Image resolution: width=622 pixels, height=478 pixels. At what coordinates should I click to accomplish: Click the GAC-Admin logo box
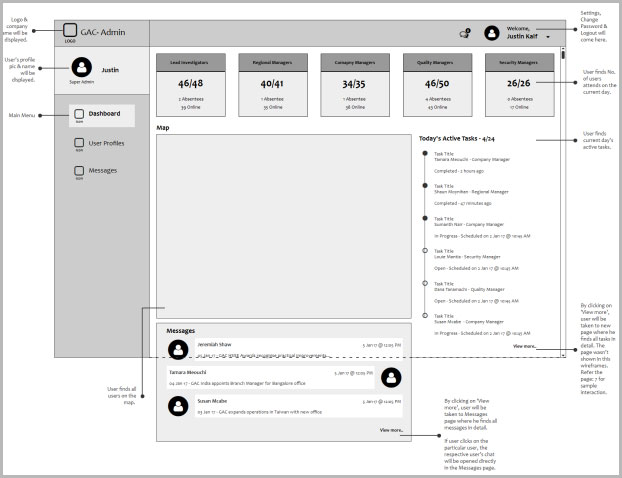point(70,31)
